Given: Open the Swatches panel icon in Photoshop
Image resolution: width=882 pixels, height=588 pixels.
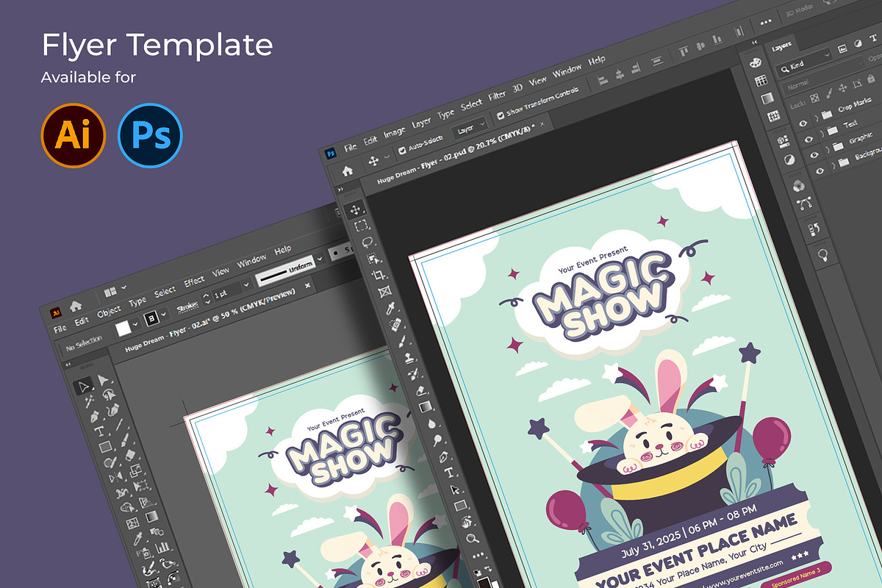Looking at the screenshot, I should click(761, 80).
